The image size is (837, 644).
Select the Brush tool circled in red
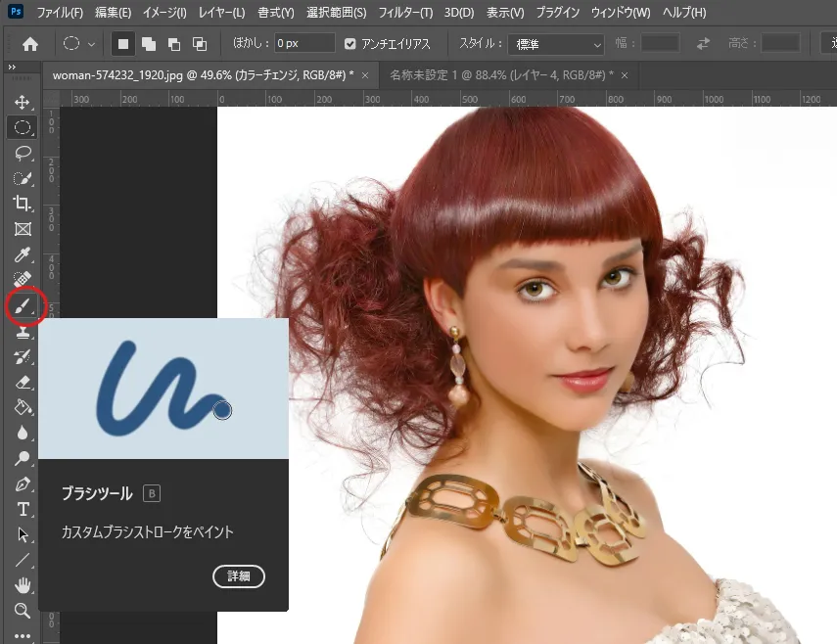pyautogui.click(x=22, y=306)
